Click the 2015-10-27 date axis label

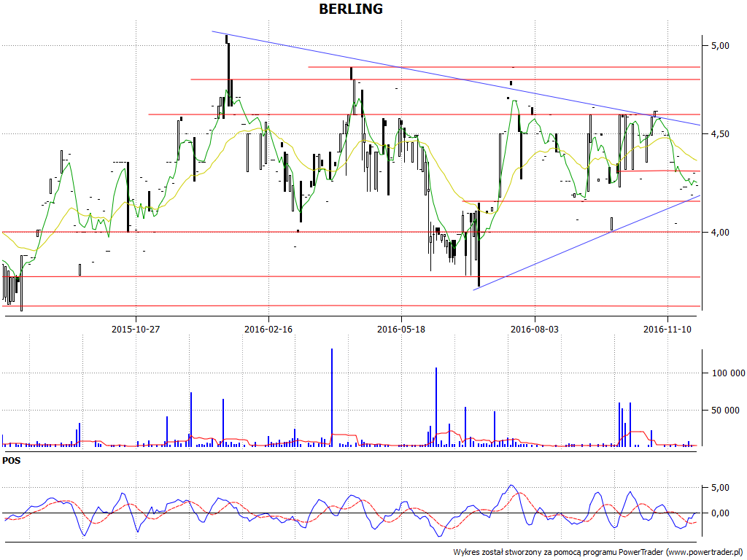(136, 329)
